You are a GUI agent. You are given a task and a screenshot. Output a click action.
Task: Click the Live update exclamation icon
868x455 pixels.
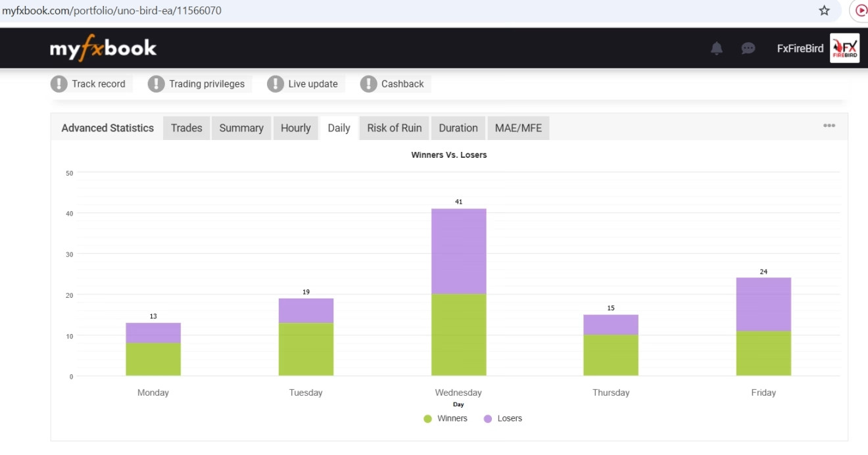[276, 84]
